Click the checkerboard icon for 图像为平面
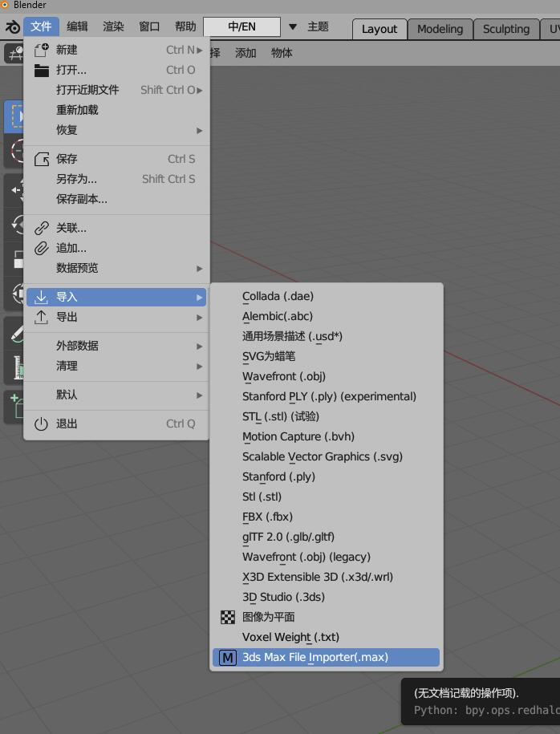Image resolution: width=560 pixels, height=734 pixels. point(228,618)
